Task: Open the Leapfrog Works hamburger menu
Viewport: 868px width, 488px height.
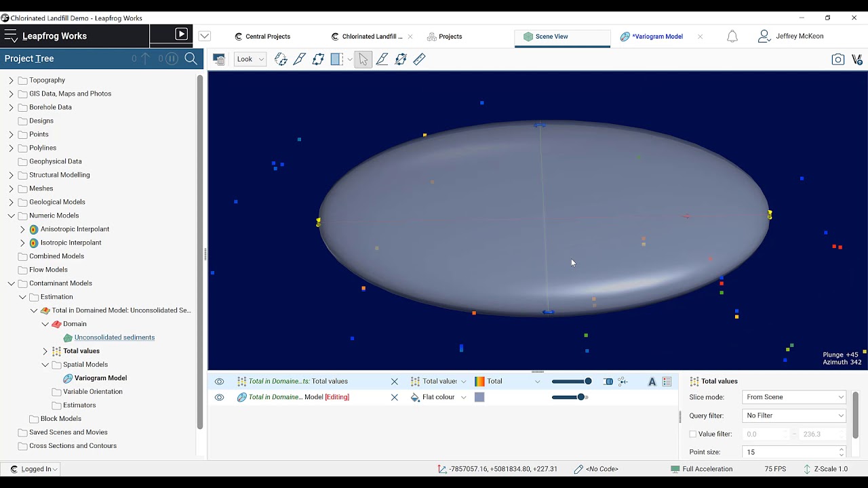Action: (x=11, y=36)
